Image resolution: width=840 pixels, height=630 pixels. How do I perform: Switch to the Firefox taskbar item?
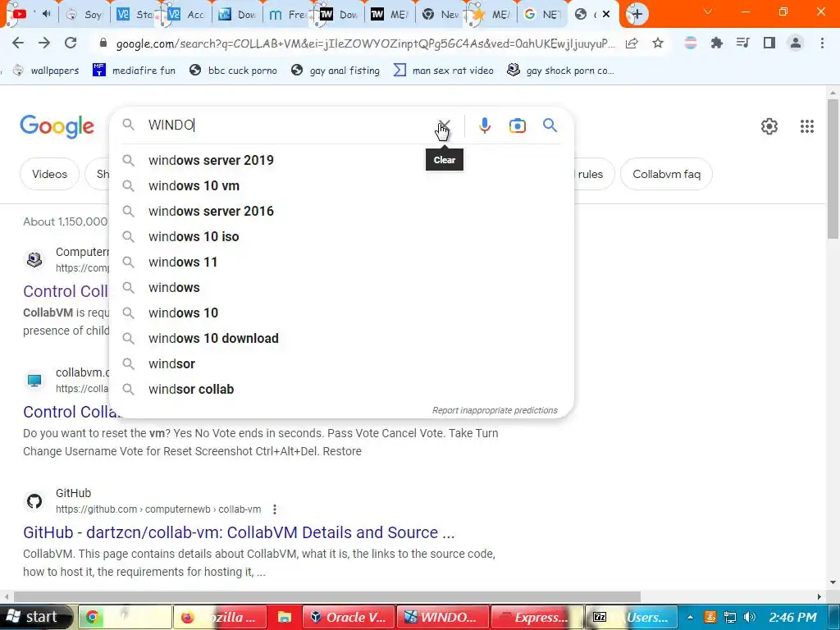220,617
